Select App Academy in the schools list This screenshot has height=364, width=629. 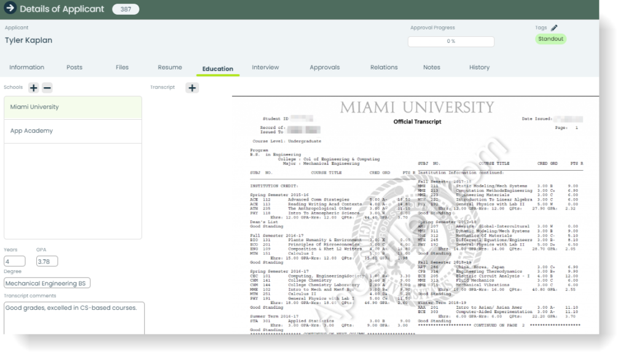click(x=72, y=131)
